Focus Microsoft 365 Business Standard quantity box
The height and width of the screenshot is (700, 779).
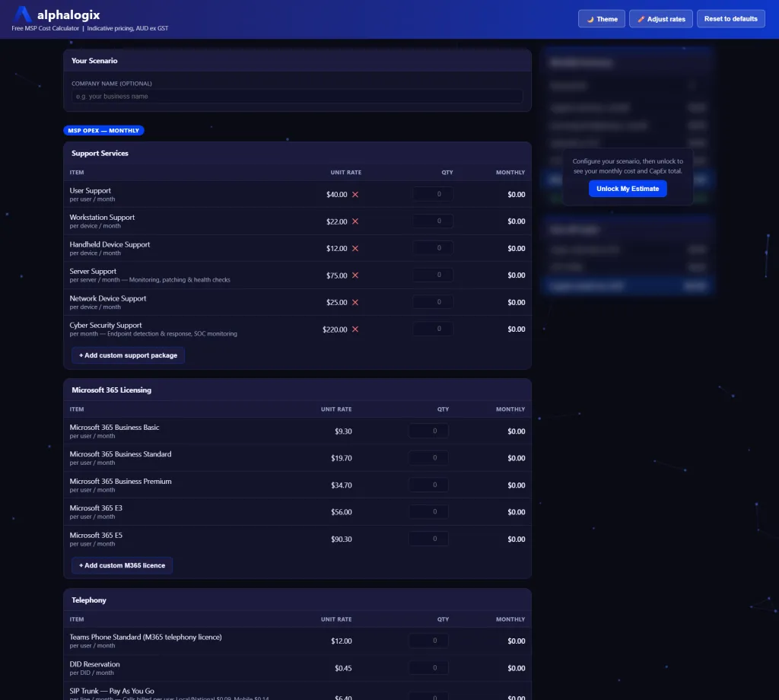coord(429,458)
